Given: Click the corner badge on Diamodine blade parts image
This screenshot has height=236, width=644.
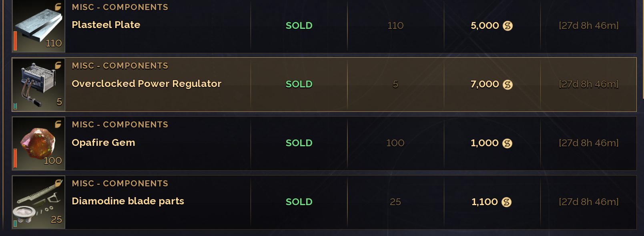Looking at the screenshot, I should point(58,183).
